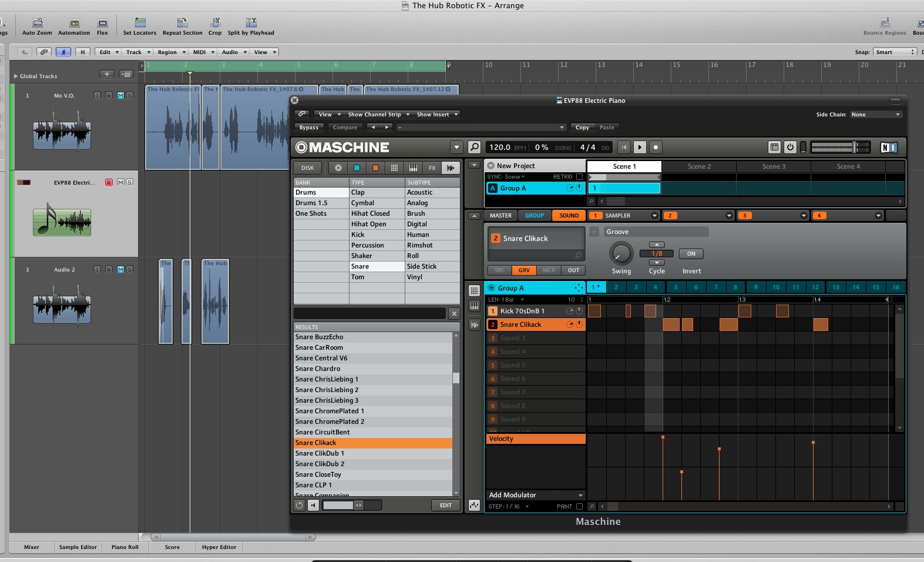Open the Region menu in Arrange
The width and height of the screenshot is (924, 562).
coord(170,52)
